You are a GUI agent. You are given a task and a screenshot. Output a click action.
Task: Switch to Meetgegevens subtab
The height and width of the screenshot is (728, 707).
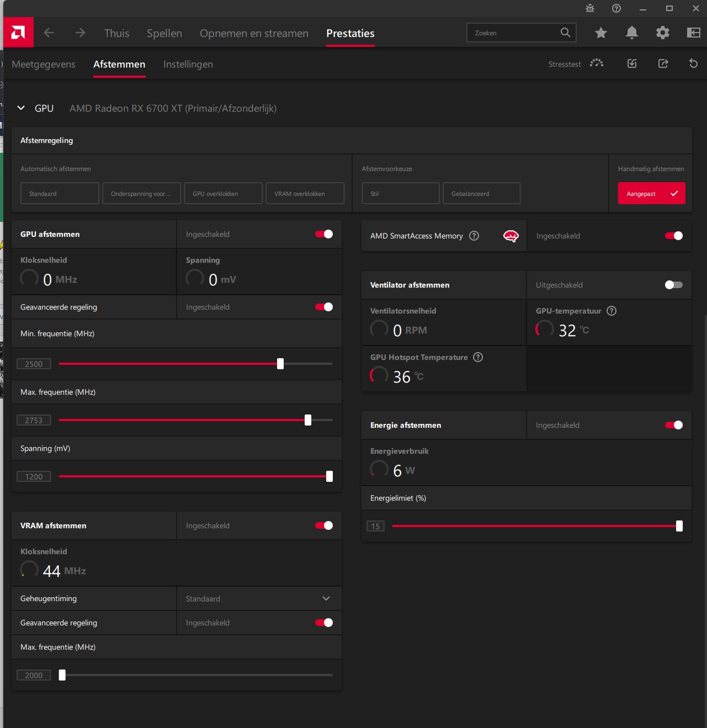(44, 64)
